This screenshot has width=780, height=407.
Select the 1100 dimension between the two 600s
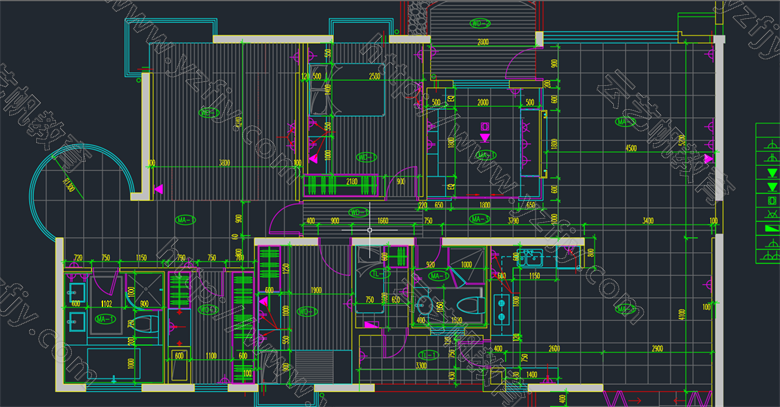[211, 356]
